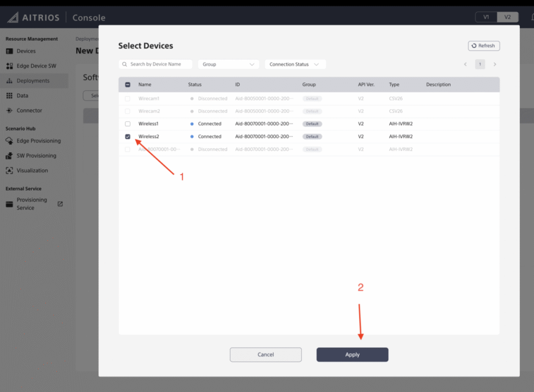The image size is (534, 392).
Task: Click the Cancel button
Action: coord(265,354)
